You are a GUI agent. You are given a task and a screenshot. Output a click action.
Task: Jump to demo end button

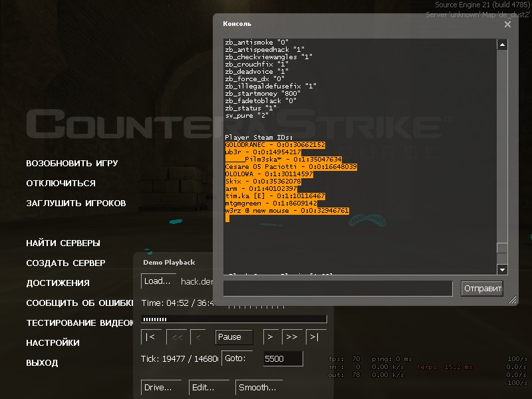pos(316,337)
